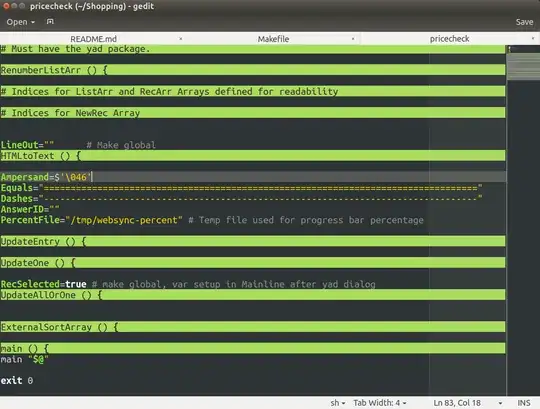
Task: Place cursor on the Ampersand=$'\046' line
Action: click(x=253, y=177)
